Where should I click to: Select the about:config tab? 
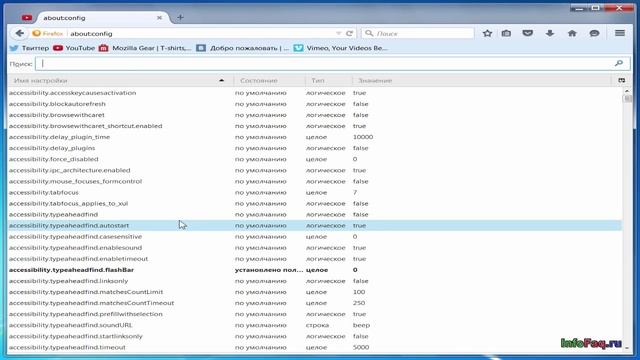(x=102, y=18)
